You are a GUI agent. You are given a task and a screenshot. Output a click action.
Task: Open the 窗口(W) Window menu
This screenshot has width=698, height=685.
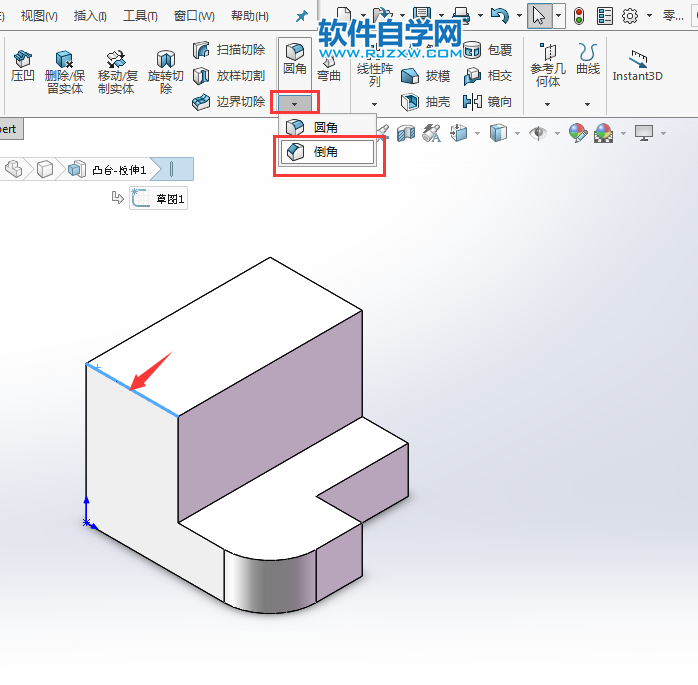(x=194, y=16)
